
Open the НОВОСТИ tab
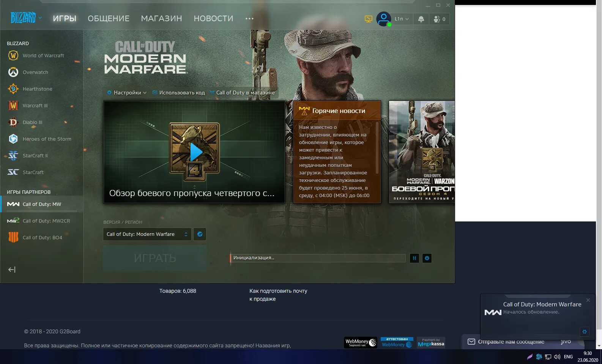click(213, 19)
